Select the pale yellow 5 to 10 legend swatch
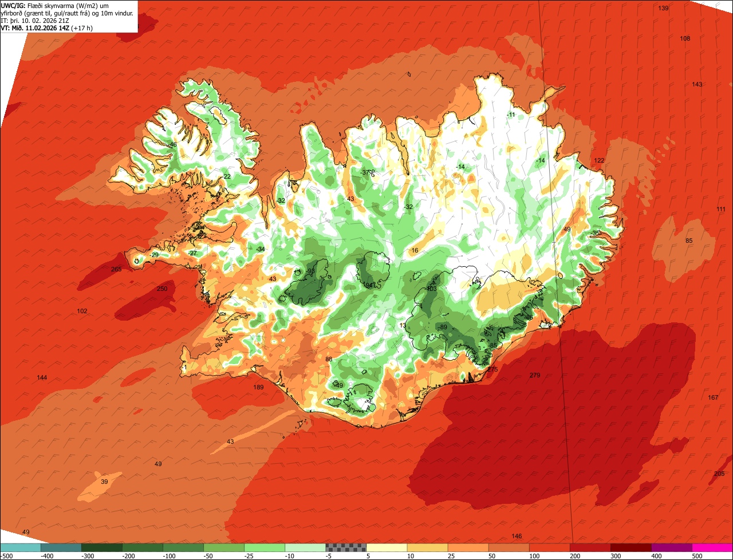This screenshot has width=733, height=560. [386, 547]
